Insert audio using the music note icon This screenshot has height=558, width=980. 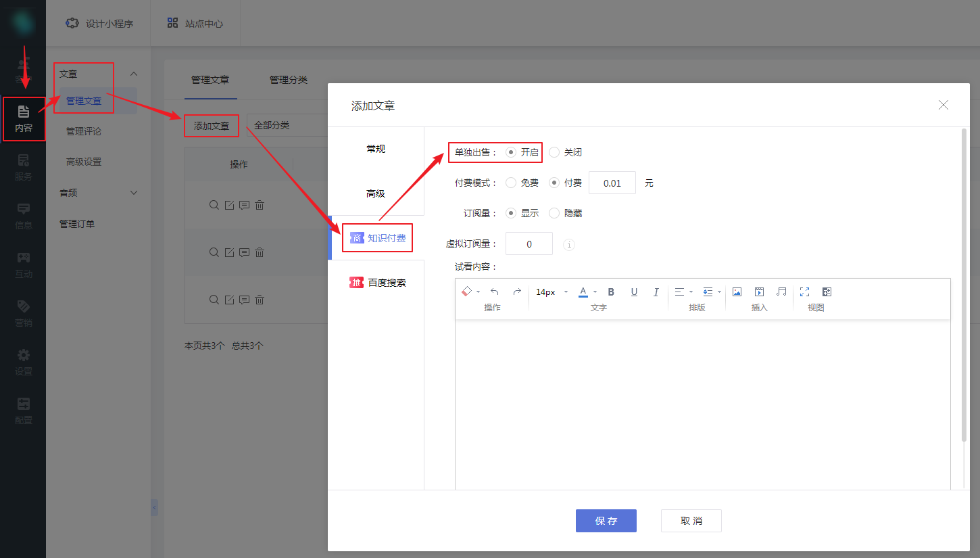point(781,292)
